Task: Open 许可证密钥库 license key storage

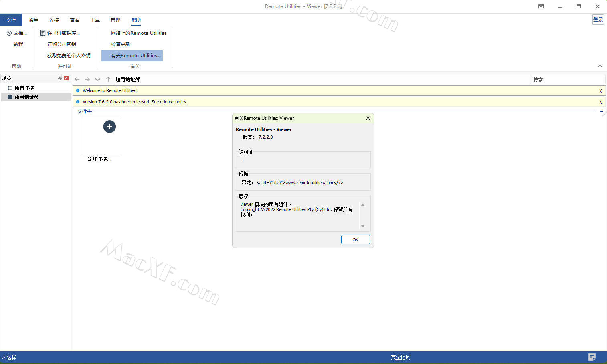Action: tap(60, 33)
